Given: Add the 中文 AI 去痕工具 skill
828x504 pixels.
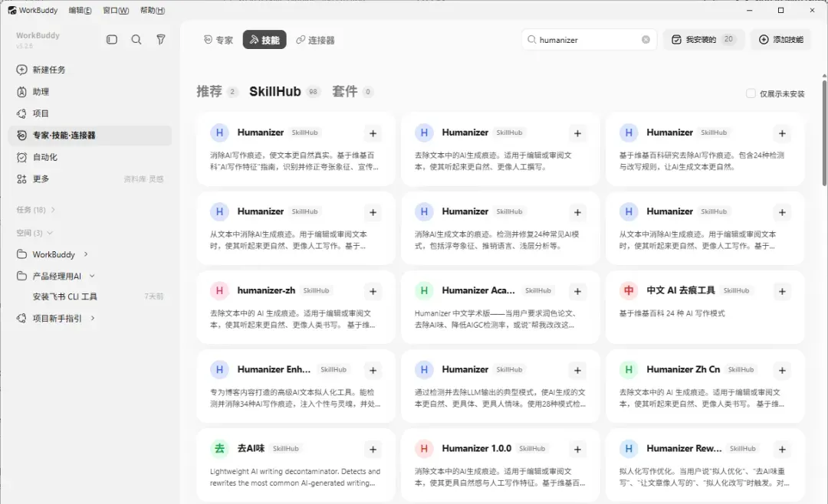Looking at the screenshot, I should coord(782,291).
